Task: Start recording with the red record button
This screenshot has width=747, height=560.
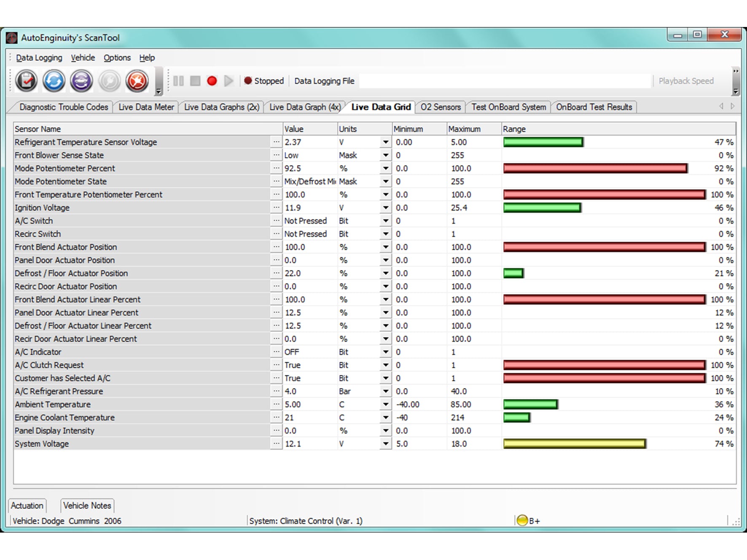Action: pos(212,81)
